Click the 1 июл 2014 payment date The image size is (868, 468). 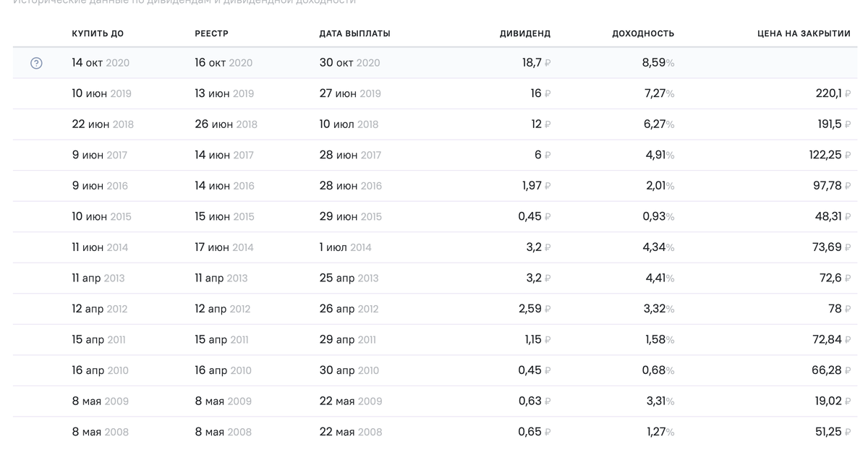pos(345,247)
